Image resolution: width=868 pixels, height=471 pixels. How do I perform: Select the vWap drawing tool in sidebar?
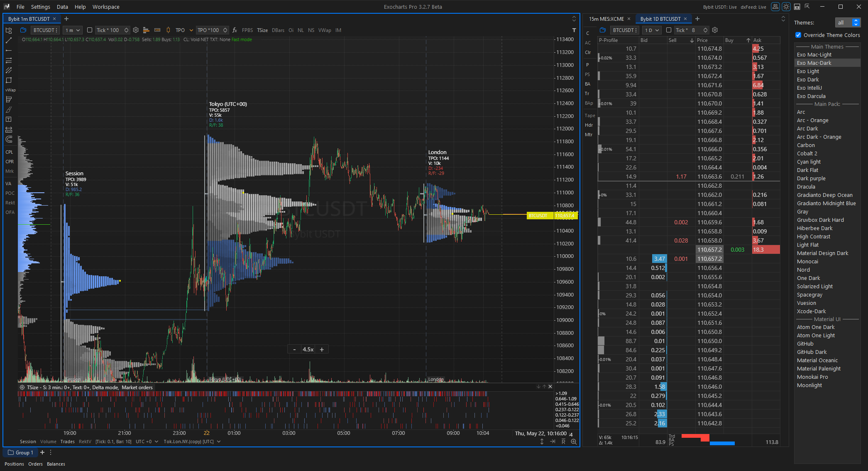10,90
